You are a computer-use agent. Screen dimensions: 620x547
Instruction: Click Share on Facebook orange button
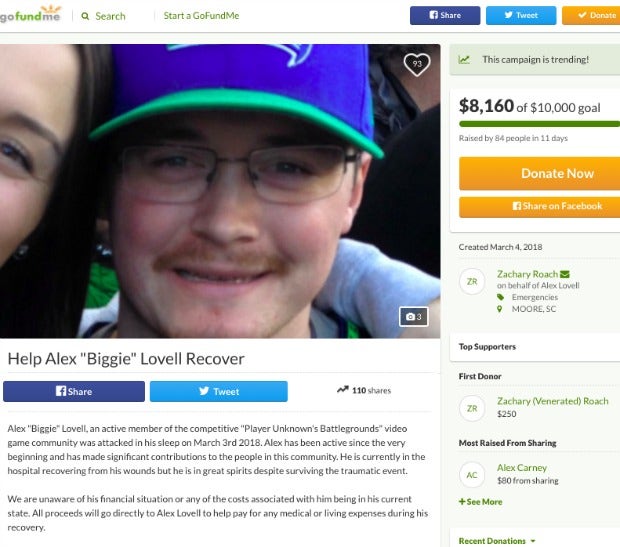[539, 206]
